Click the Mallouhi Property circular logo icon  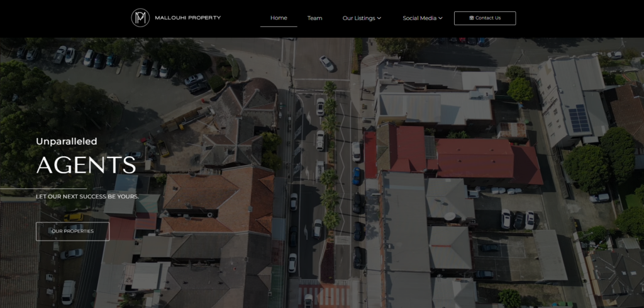coord(140,18)
